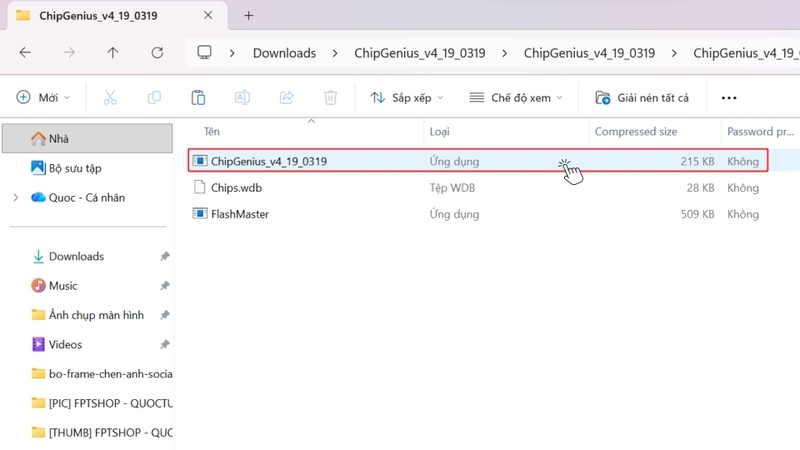Expand chevron before Downloads breadcrumb

click(x=232, y=53)
